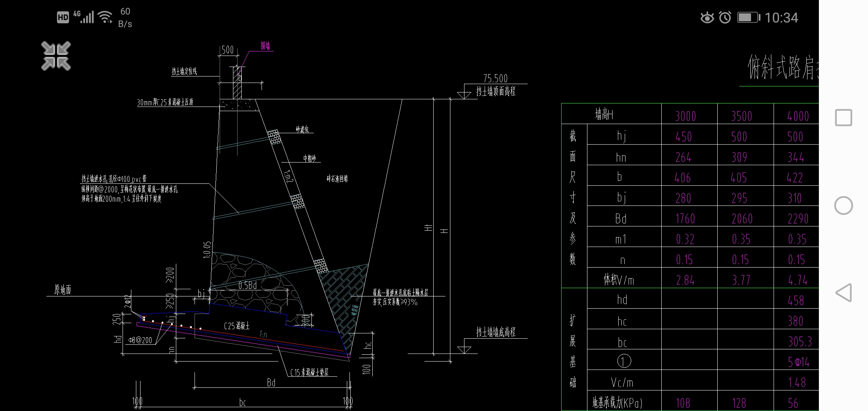Viewport: 868px width, 411px height.
Task: Select the volume value 4.74 cell
Action: pyautogui.click(x=796, y=278)
